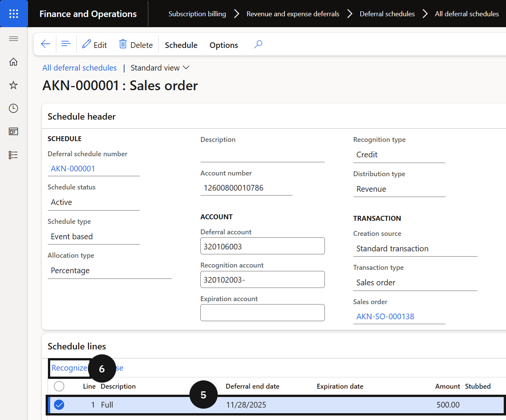Screen dimensions: 506x420
Task: Open the Options menu tab
Action: tap(224, 45)
